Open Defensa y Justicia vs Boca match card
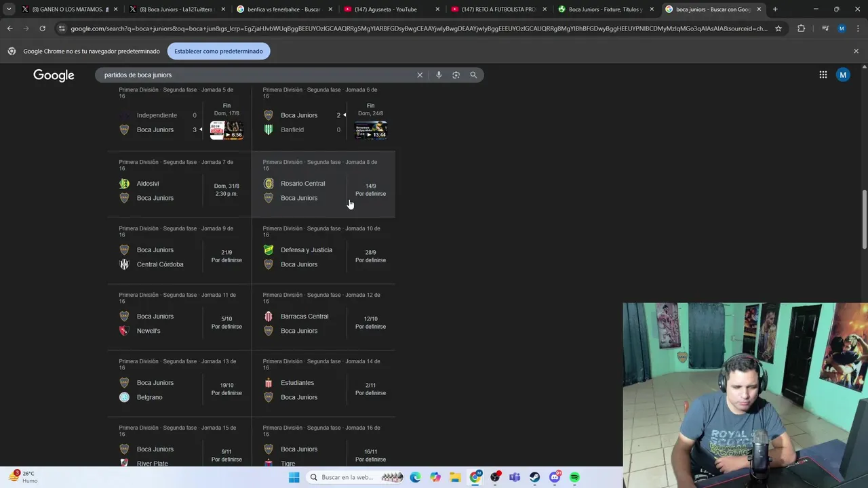 pos(323,251)
